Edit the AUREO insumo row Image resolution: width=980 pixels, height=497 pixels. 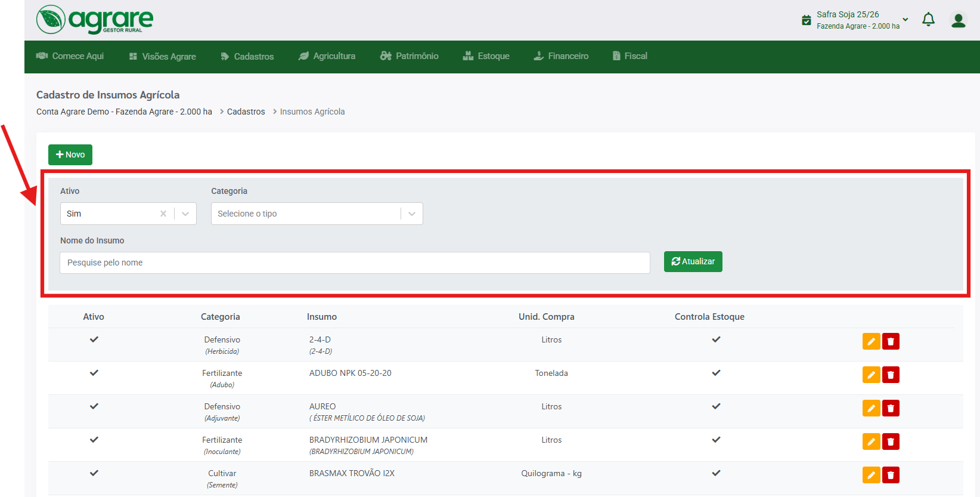pos(872,408)
